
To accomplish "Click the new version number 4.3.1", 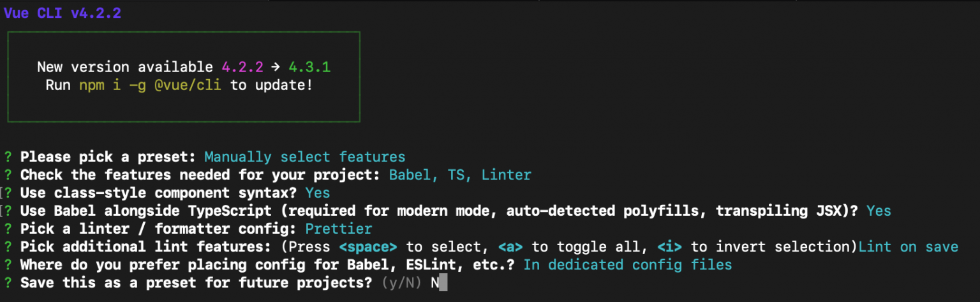I will pos(309,67).
